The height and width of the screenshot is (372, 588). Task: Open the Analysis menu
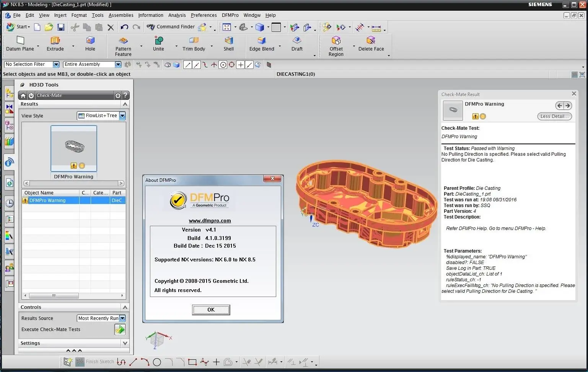[177, 15]
